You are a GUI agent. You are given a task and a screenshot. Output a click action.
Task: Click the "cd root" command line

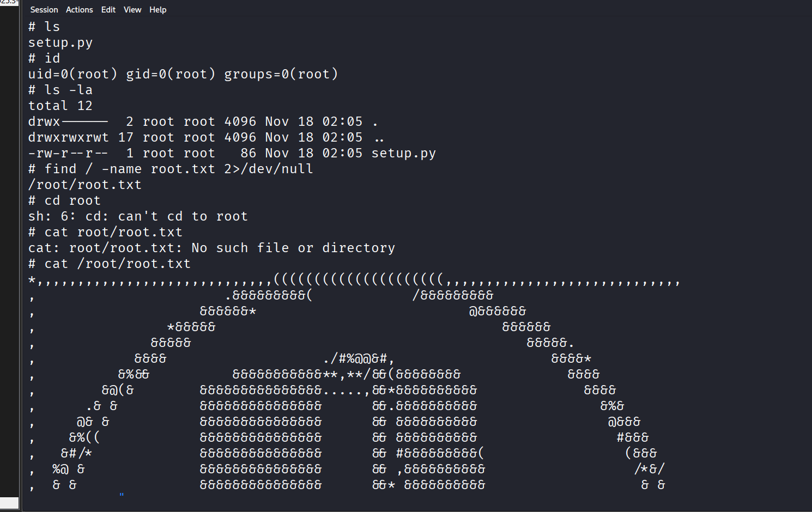coord(64,200)
